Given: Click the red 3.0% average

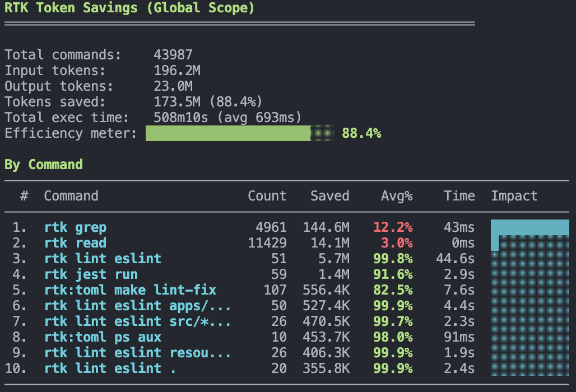Looking at the screenshot, I should [397, 243].
